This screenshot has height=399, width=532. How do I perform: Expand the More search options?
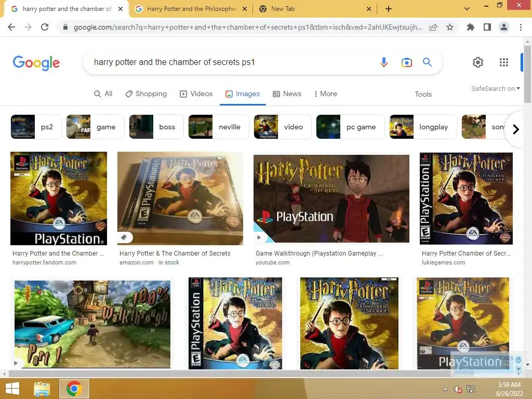[325, 94]
